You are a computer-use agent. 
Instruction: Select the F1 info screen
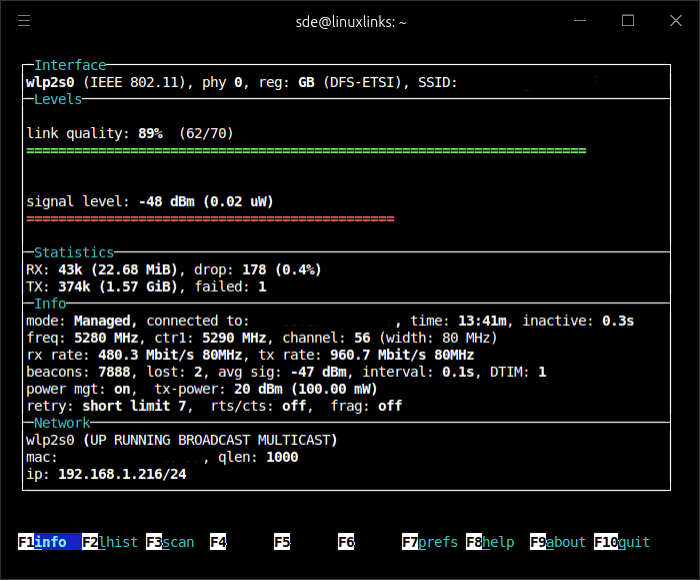click(x=50, y=542)
